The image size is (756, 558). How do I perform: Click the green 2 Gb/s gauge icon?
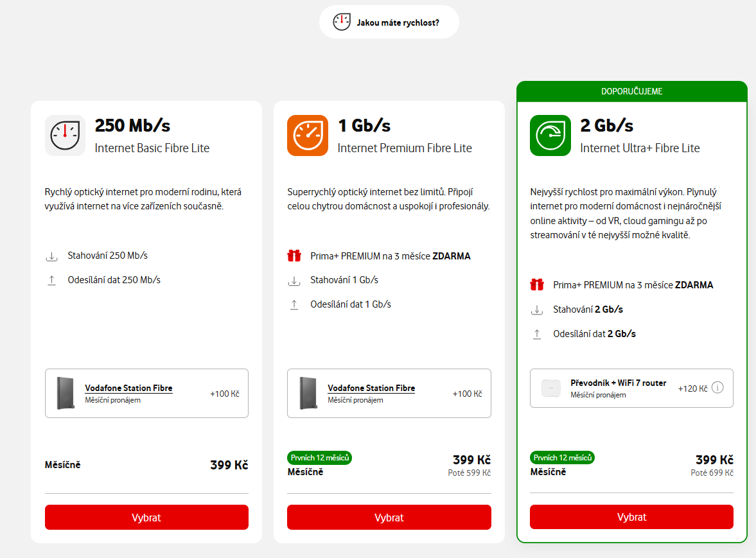(x=550, y=135)
